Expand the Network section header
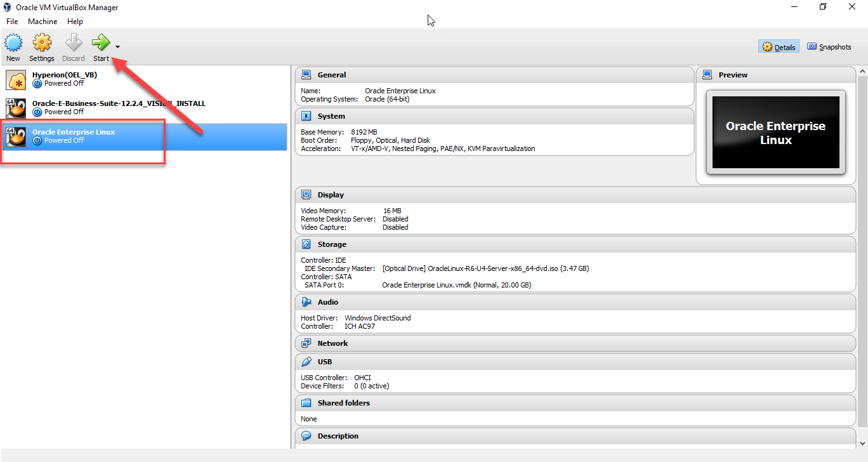The width and height of the screenshot is (868, 462). [332, 343]
